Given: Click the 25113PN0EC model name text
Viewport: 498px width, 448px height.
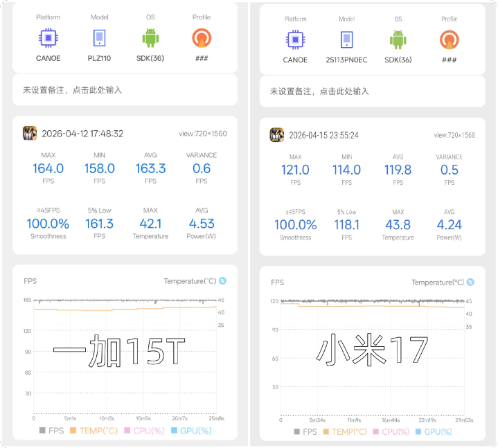Looking at the screenshot, I should (346, 60).
